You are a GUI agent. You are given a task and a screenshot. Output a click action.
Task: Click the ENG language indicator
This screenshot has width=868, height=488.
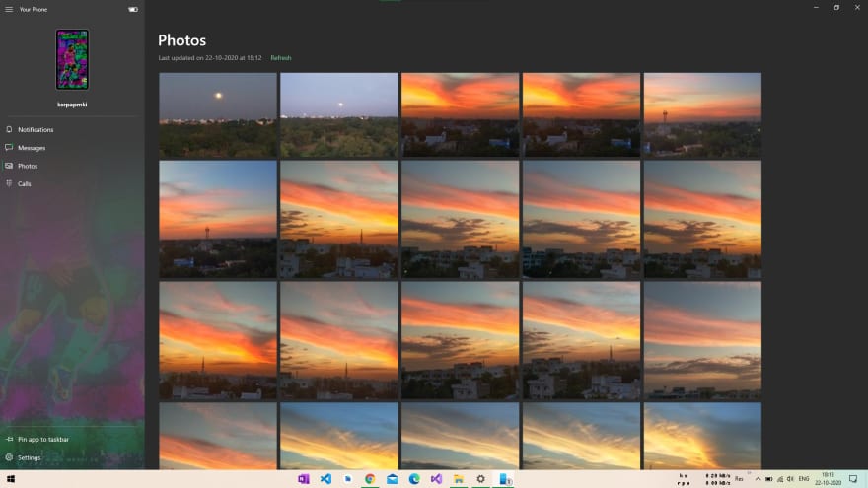(x=804, y=479)
